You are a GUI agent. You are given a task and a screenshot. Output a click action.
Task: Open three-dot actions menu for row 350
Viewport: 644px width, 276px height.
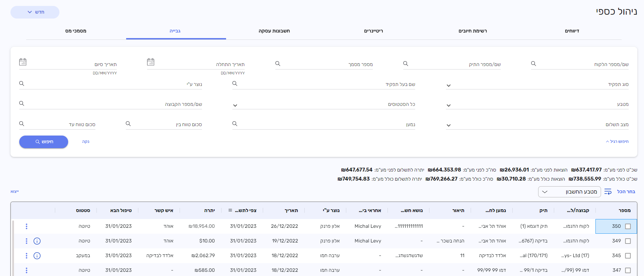click(x=27, y=226)
